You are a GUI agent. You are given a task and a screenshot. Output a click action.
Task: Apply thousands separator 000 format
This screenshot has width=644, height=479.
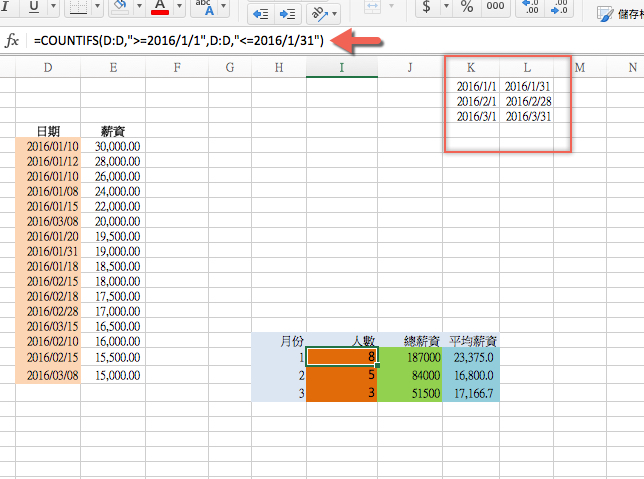[495, 7]
